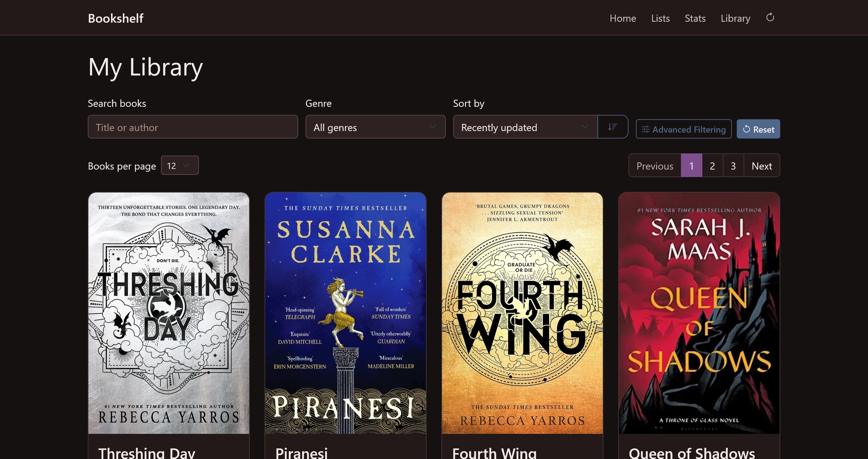Click the Fourth Wing title text

pos(494,452)
